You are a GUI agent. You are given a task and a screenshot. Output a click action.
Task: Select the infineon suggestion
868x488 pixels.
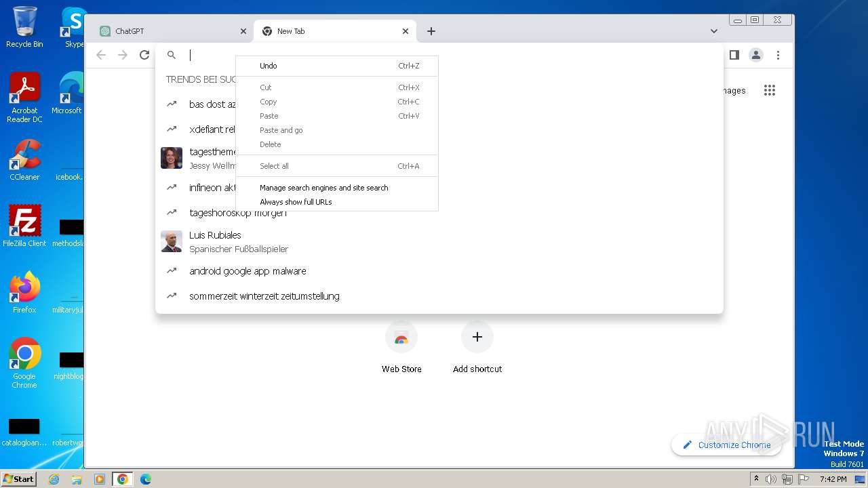click(197, 188)
